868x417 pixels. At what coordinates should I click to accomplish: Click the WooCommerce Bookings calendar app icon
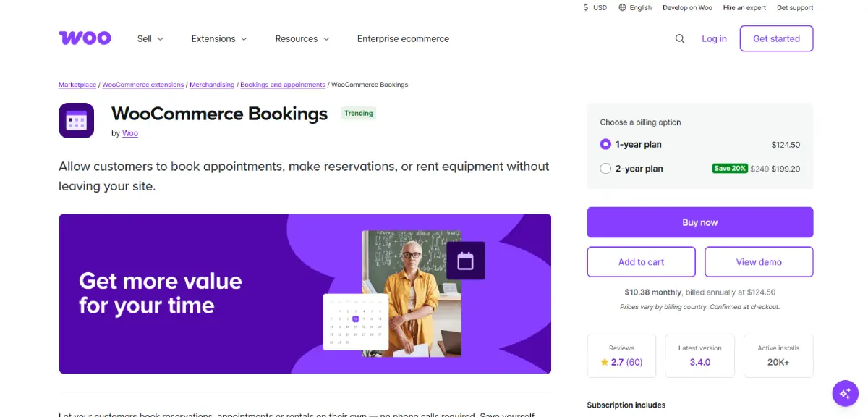point(77,120)
